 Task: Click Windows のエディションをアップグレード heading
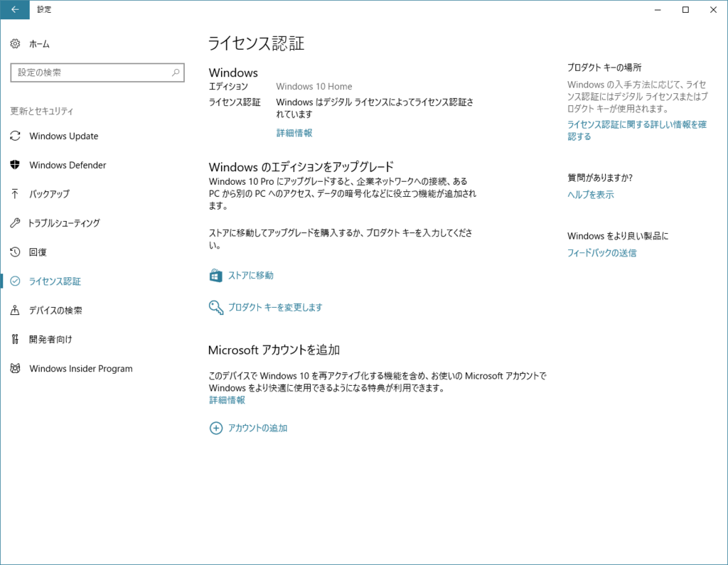point(301,167)
